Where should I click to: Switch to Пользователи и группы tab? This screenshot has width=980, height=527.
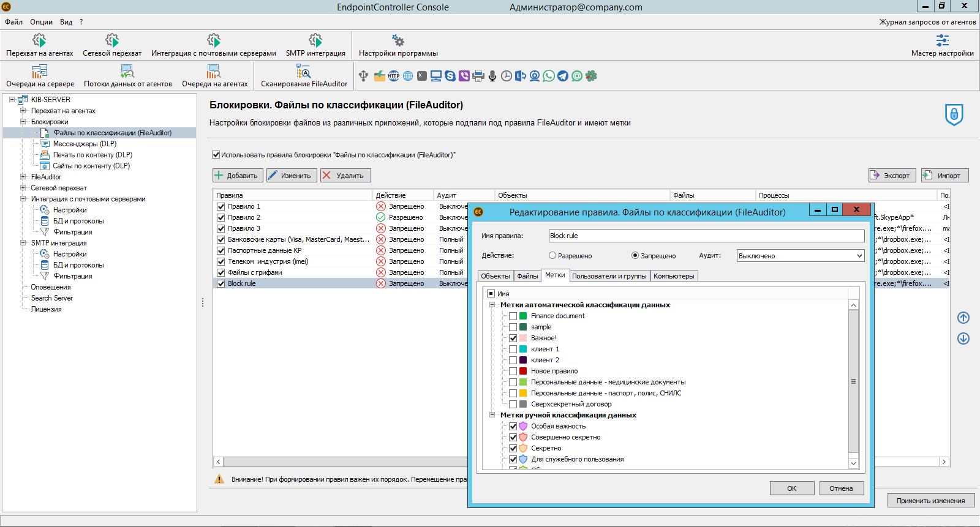609,276
